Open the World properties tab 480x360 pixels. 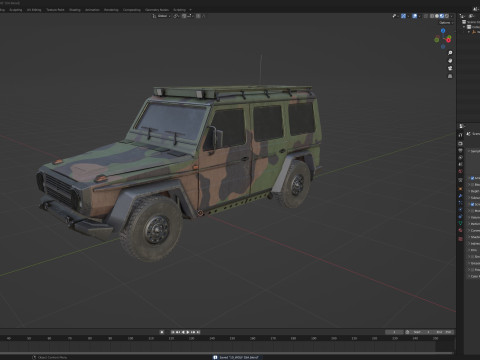(460, 171)
